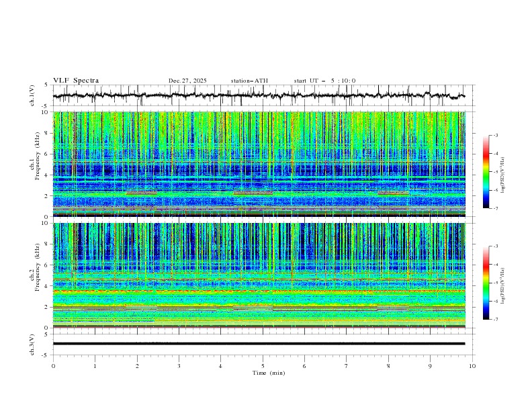Screen dimensions: 532x411
Task: Click the 5 tick on the time axis
Action: 263,365
